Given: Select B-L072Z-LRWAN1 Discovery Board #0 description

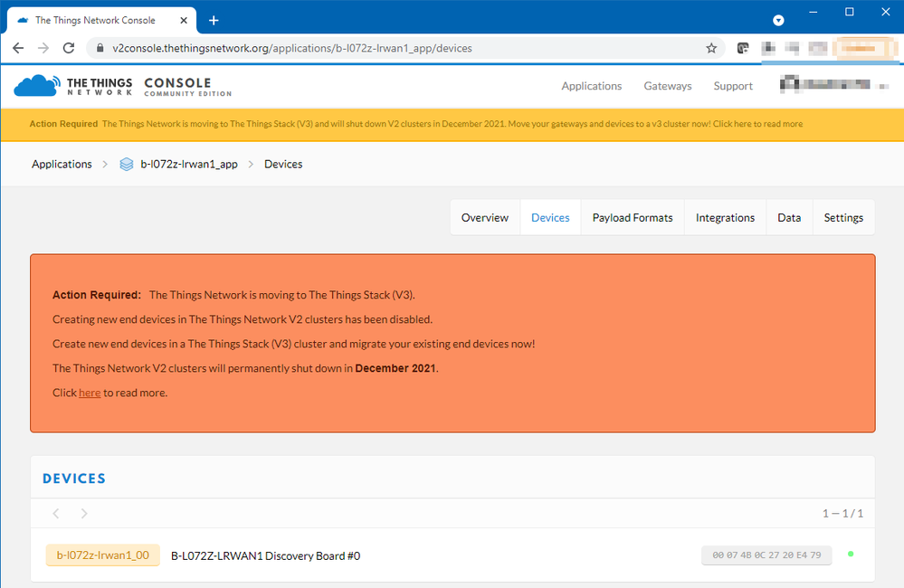Looking at the screenshot, I should point(266,555).
